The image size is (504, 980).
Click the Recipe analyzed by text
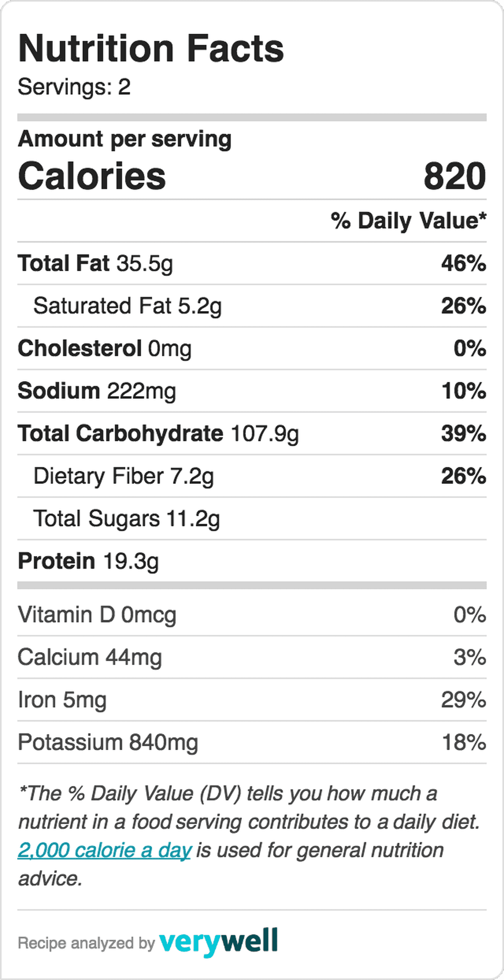point(86,943)
